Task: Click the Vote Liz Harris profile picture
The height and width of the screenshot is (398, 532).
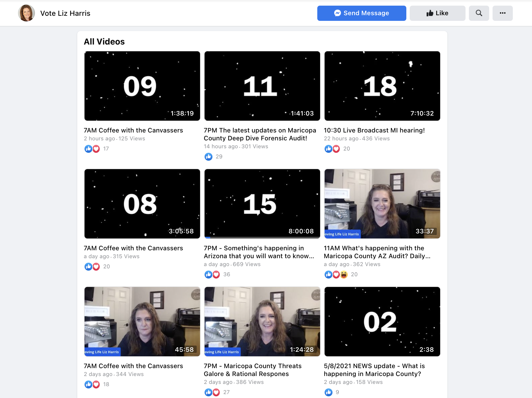Action: click(26, 13)
